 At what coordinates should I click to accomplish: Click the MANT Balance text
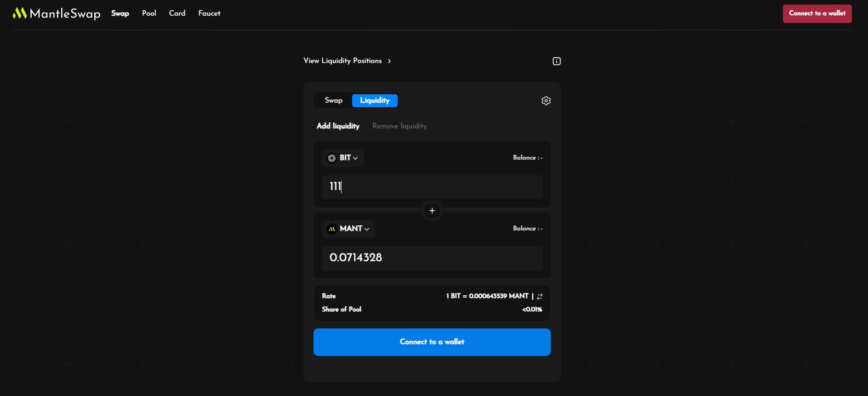coord(528,229)
